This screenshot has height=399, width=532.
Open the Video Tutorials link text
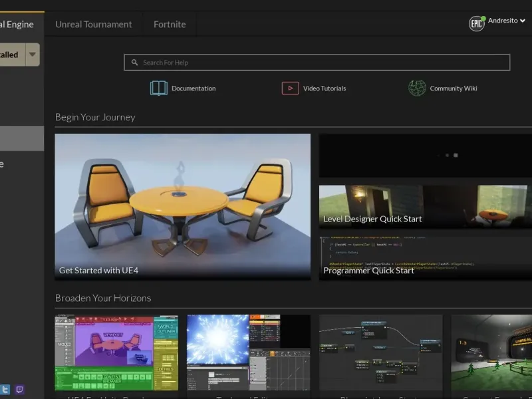(x=325, y=88)
